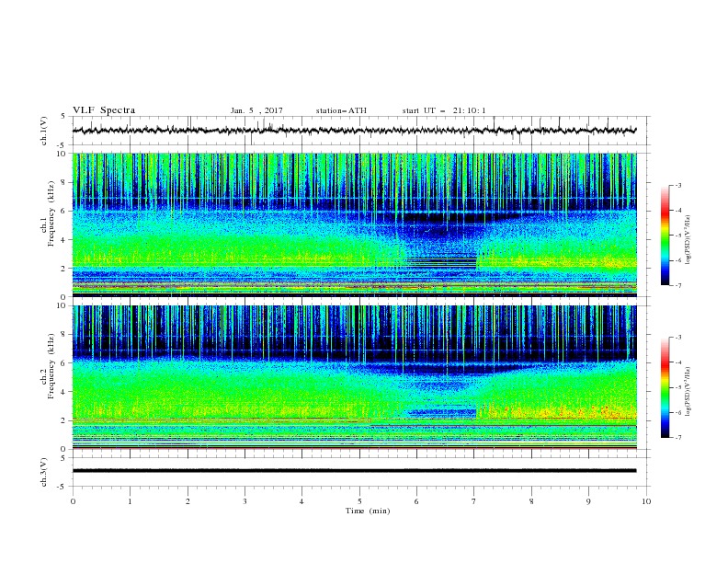Click the "-5" label on ch.2 colorbar
This screenshot has height=563, width=728.
point(678,387)
